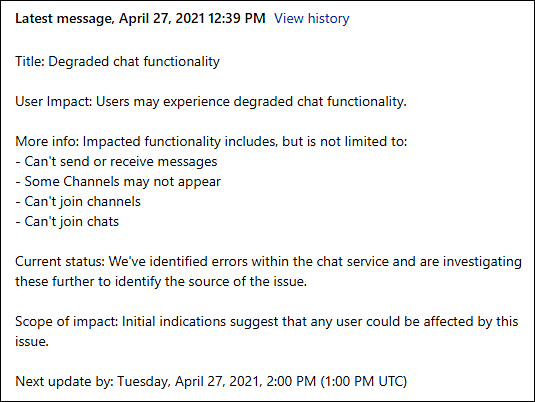Click the word 'issue.' ending scope paragraph
Viewport: 535px width, 402px height.
(x=32, y=342)
